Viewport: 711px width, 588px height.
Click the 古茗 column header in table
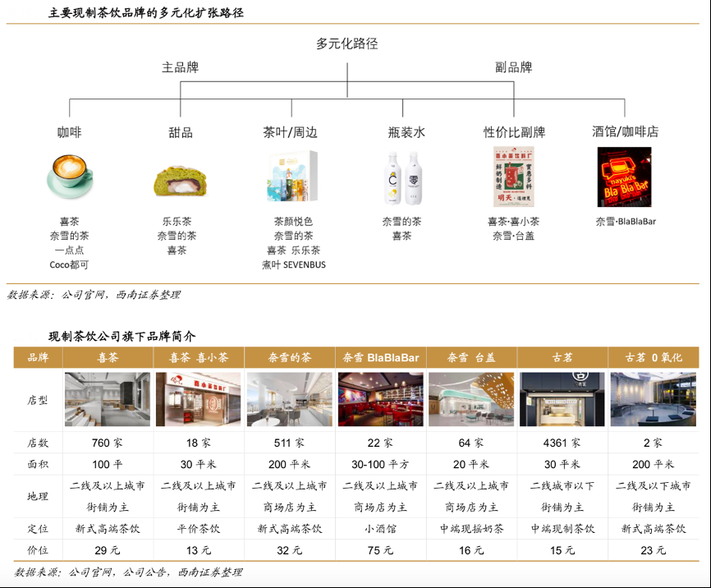click(x=562, y=358)
